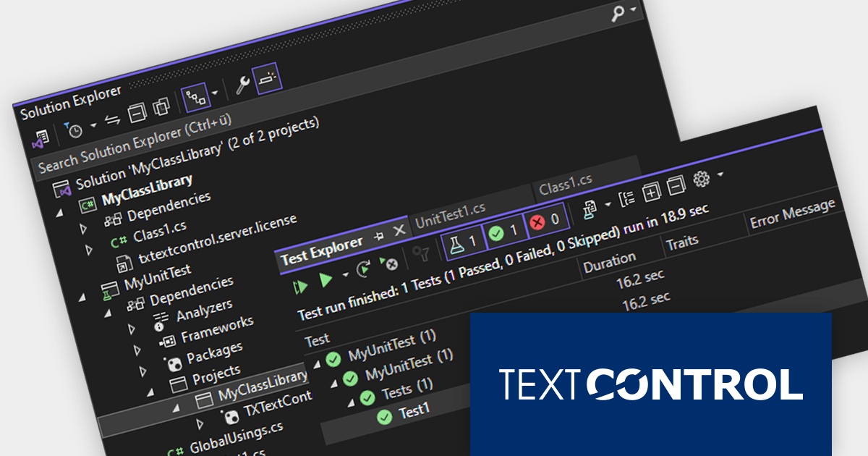
Task: Collapse the MyUnitTest project node
Action: (82, 296)
